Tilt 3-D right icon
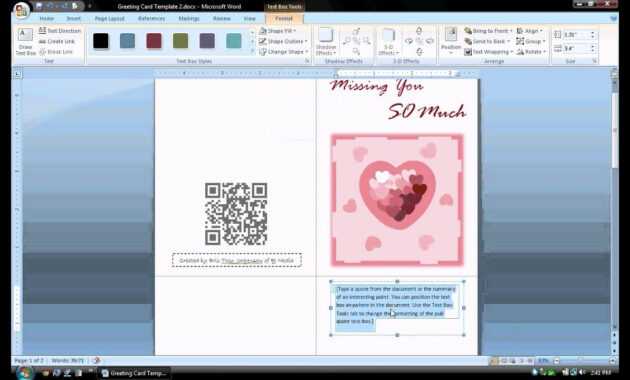Screen dimensions: 630x380 429,41
